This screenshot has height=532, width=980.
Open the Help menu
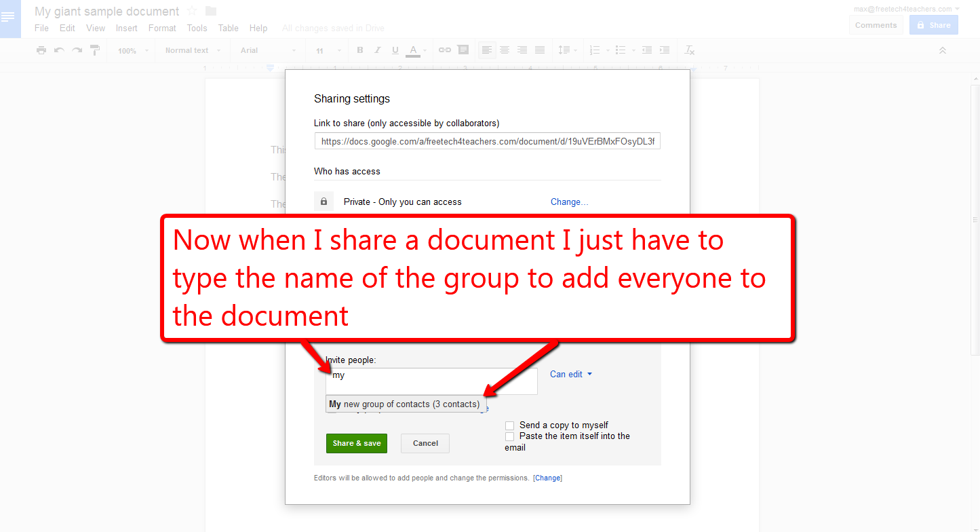pos(258,28)
